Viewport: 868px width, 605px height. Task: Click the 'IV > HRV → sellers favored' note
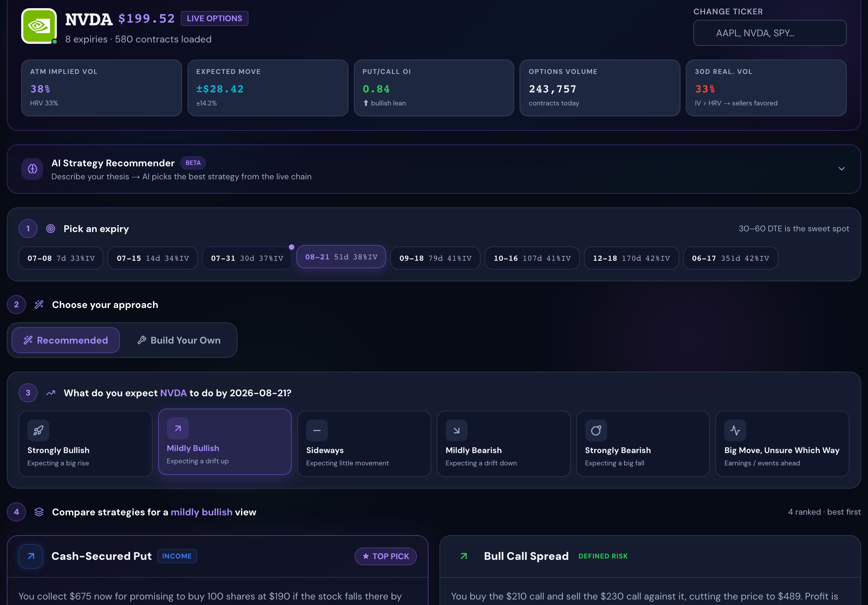[x=736, y=103]
